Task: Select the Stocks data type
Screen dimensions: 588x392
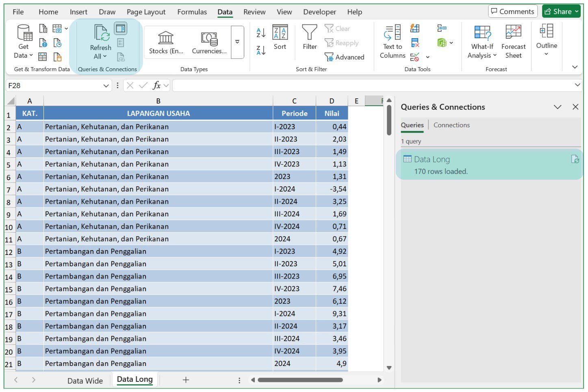Action: point(166,41)
